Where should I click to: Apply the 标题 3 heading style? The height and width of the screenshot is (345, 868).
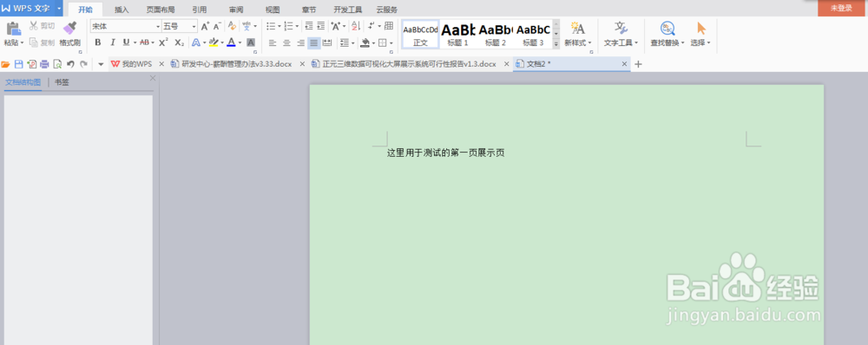(x=533, y=35)
